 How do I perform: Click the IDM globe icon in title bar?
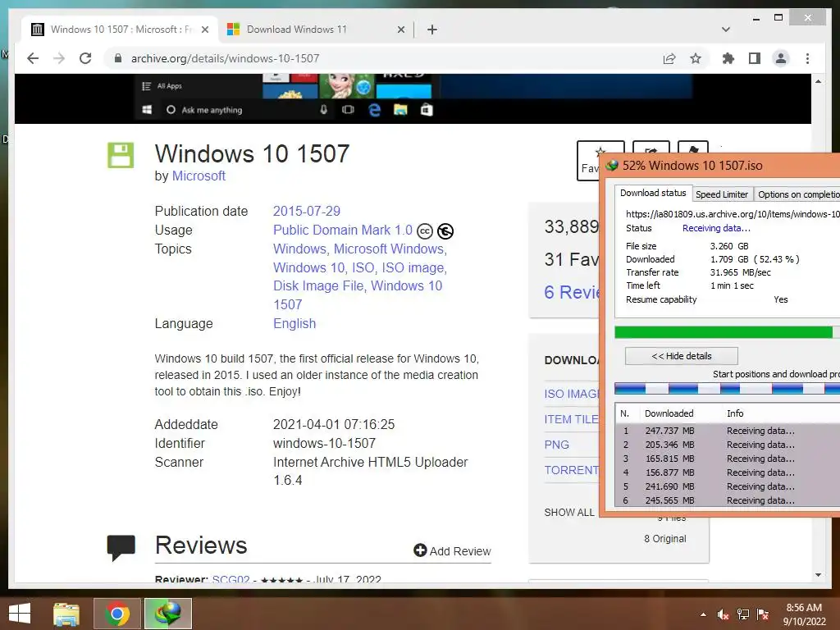pyautogui.click(x=612, y=166)
